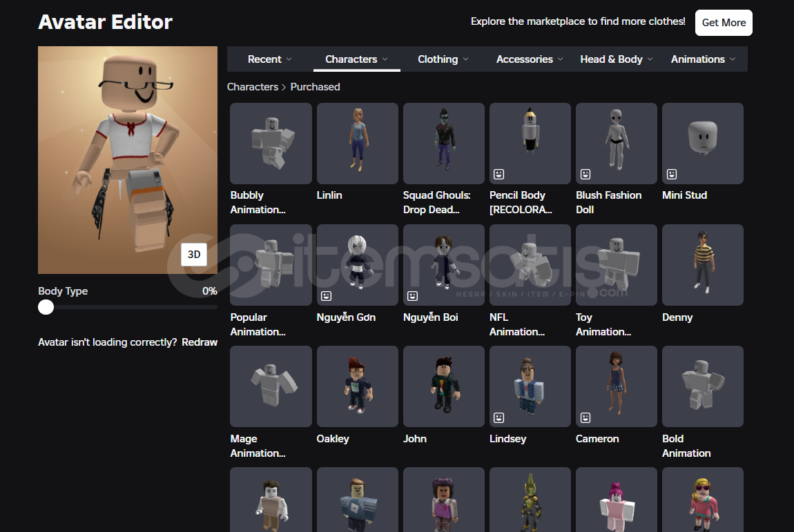The height and width of the screenshot is (532, 794).
Task: Expand the Accessories dropdown chevron
Action: [561, 59]
